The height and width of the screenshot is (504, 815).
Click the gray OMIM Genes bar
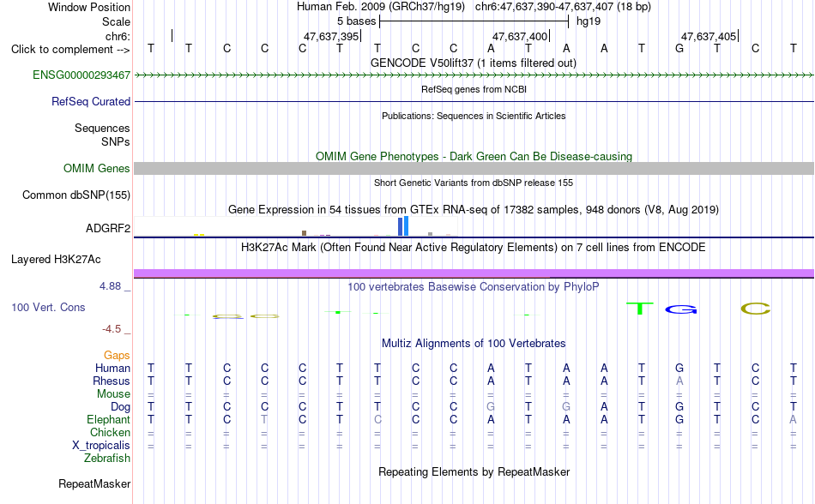coord(474,168)
